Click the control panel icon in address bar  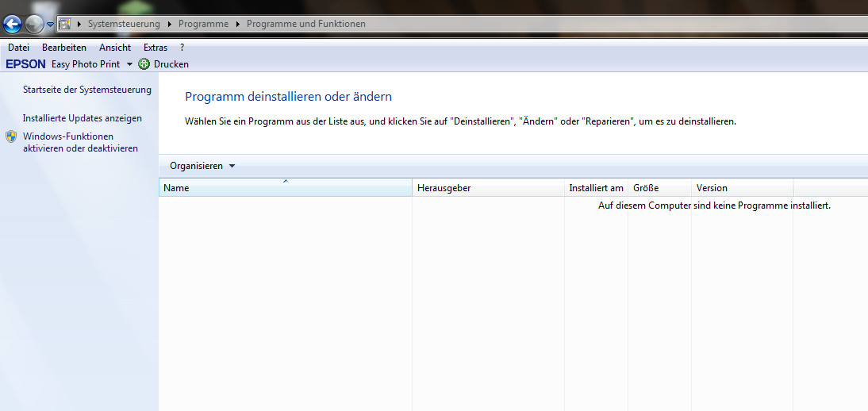point(64,24)
